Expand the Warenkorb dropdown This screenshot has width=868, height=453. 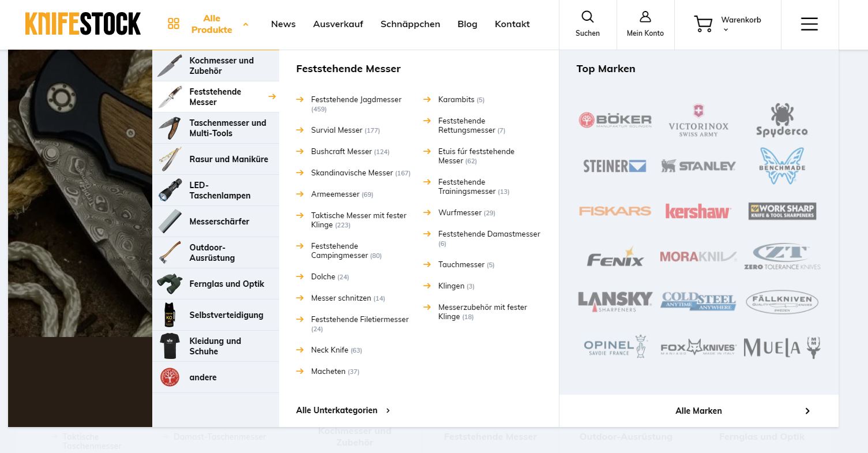tap(726, 30)
